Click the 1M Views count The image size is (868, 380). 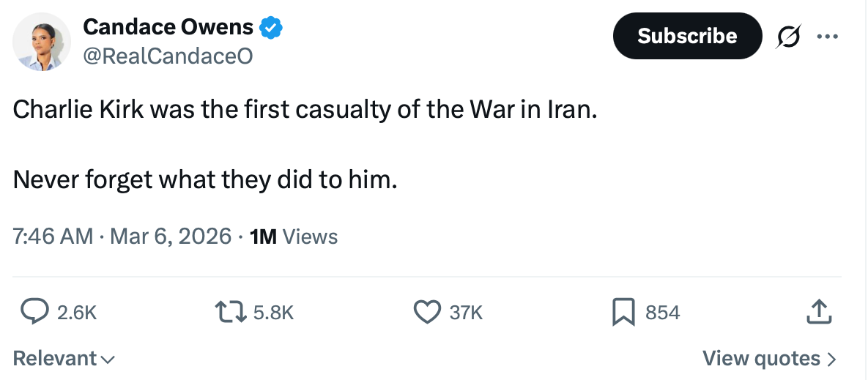[x=294, y=236]
